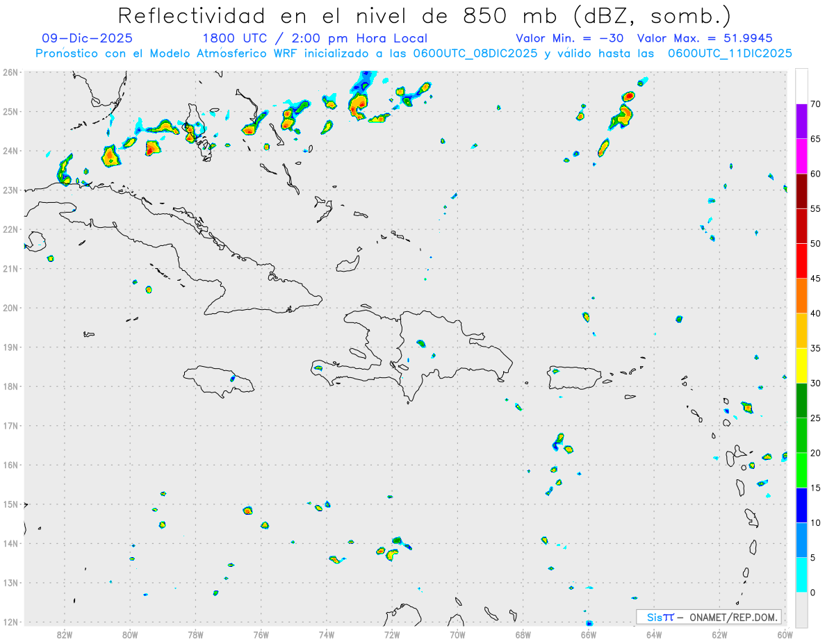Click the latitude label '25N'
The image size is (834, 644).
(10, 111)
